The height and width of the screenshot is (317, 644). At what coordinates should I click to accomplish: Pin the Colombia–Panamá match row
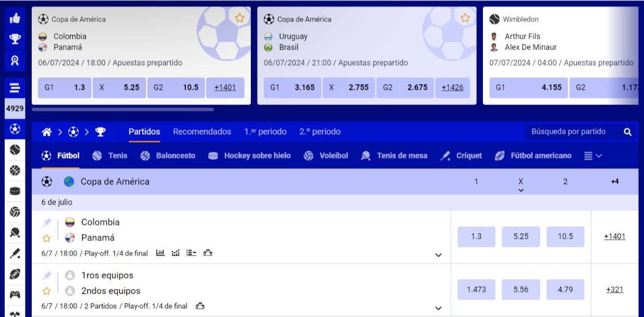pyautogui.click(x=47, y=223)
